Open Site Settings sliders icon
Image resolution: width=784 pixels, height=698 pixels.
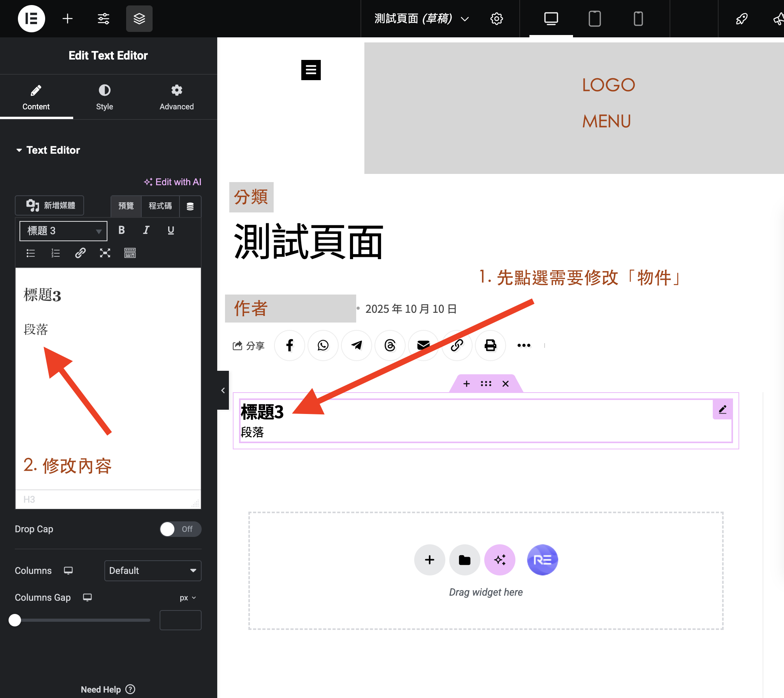coord(104,19)
